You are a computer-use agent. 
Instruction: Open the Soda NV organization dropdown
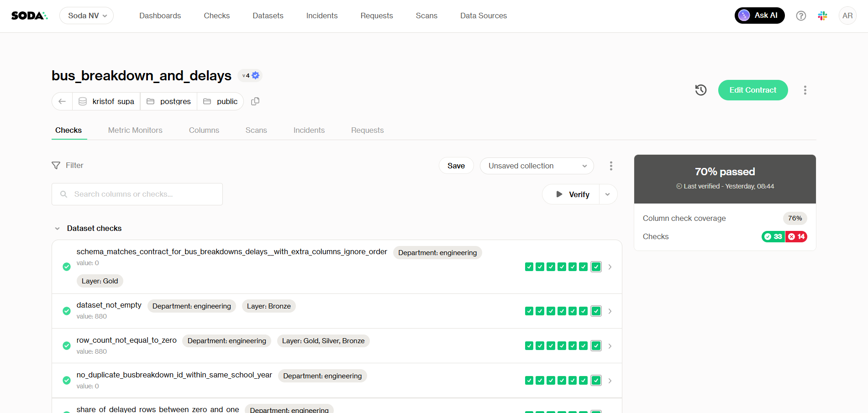pos(87,16)
